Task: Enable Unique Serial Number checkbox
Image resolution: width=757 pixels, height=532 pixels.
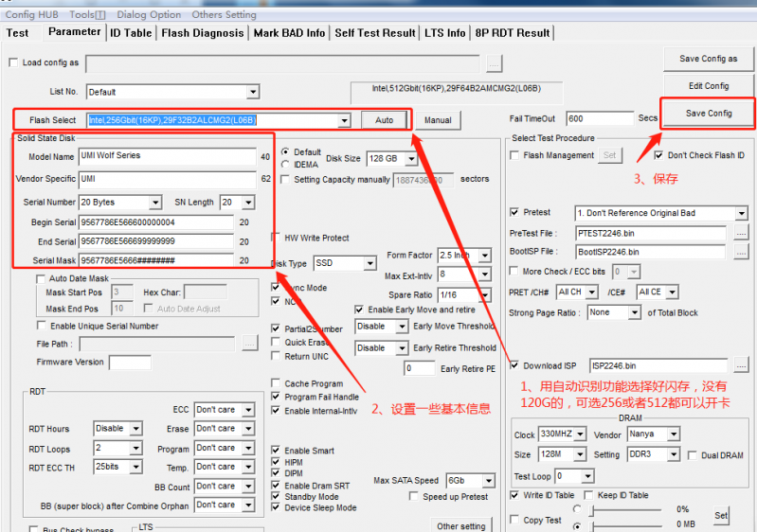Action: 42,326
